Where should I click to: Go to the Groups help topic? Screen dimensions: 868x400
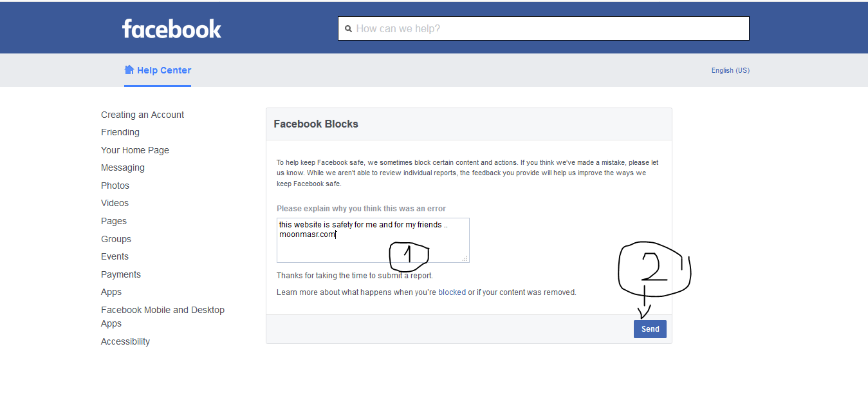pos(116,239)
